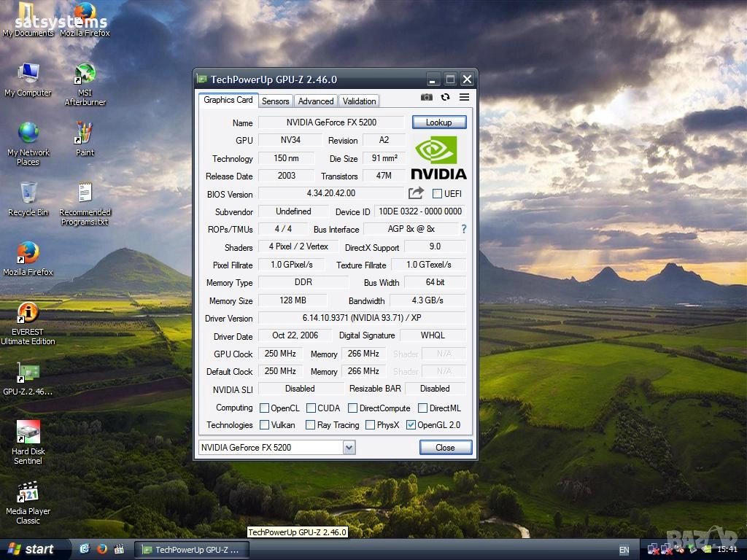Image resolution: width=747 pixels, height=560 pixels.
Task: Click the GPU-Z screenshot camera icon
Action: (x=427, y=97)
